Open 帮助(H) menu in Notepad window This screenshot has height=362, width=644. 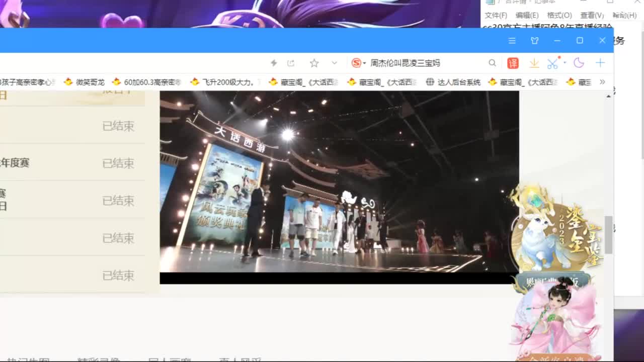[x=625, y=16]
